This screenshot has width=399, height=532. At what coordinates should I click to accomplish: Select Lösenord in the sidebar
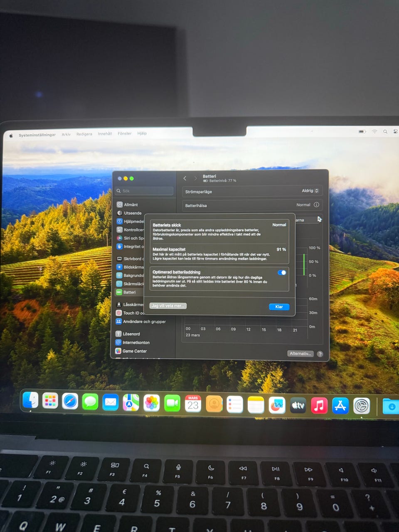(128, 334)
